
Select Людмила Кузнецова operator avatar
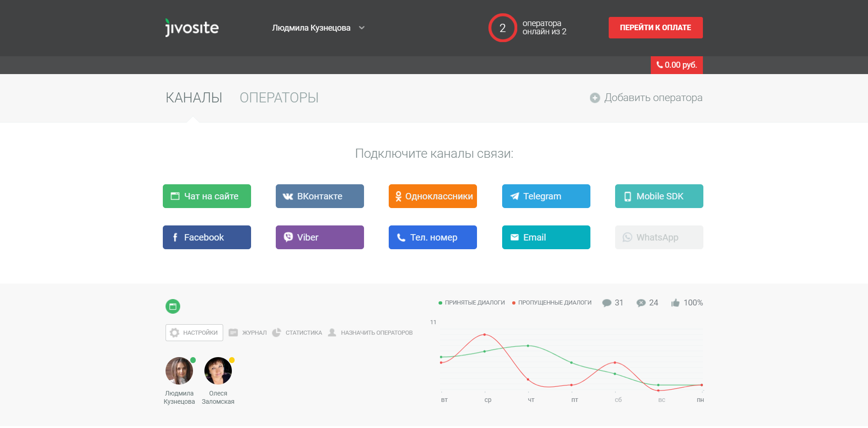coord(179,371)
